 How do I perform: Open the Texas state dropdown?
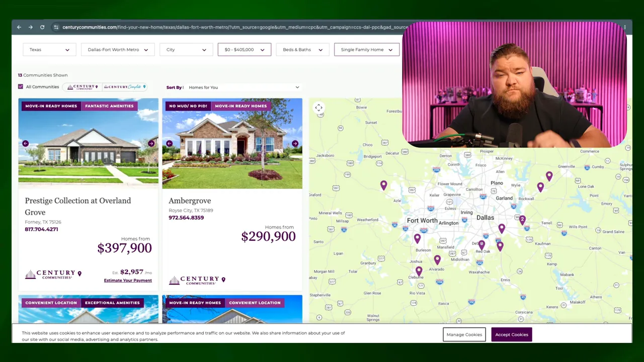pos(49,50)
